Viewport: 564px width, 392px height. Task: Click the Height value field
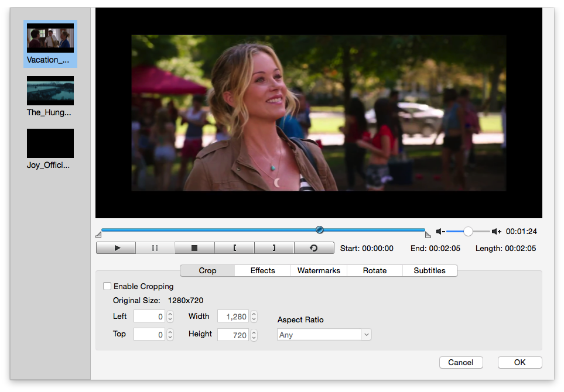click(233, 335)
